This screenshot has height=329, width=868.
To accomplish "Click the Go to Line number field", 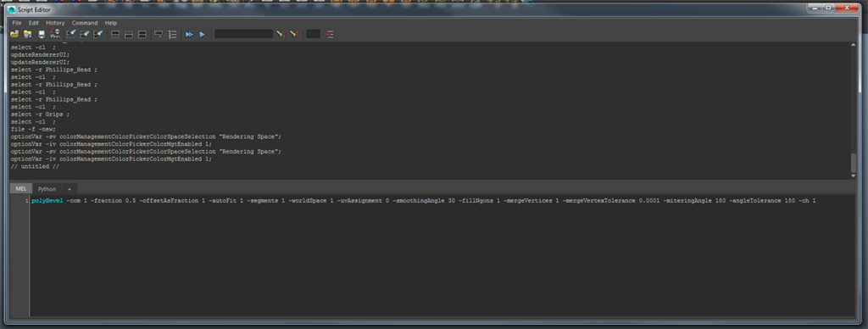I will coord(314,34).
